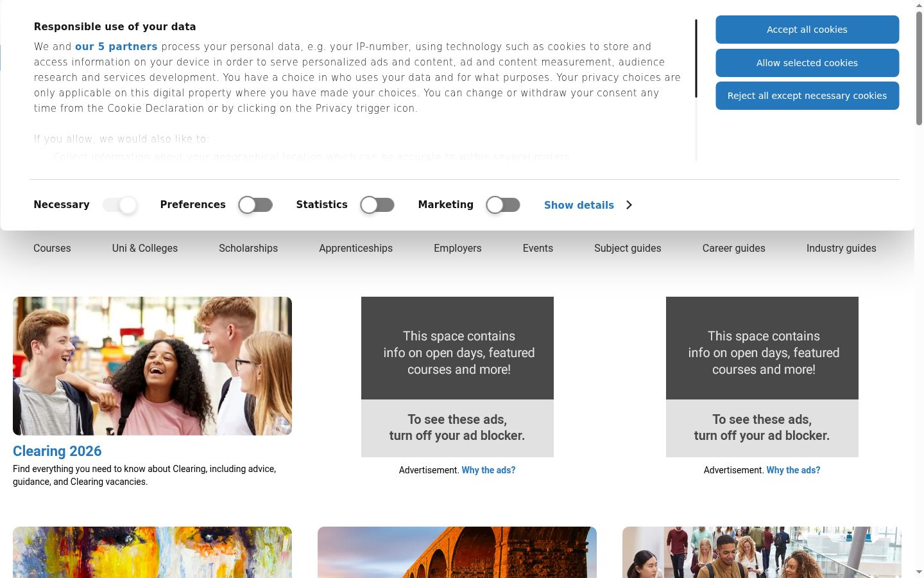Click 'Responsible use of your data' heading
The width and height of the screenshot is (924, 578).
point(115,27)
